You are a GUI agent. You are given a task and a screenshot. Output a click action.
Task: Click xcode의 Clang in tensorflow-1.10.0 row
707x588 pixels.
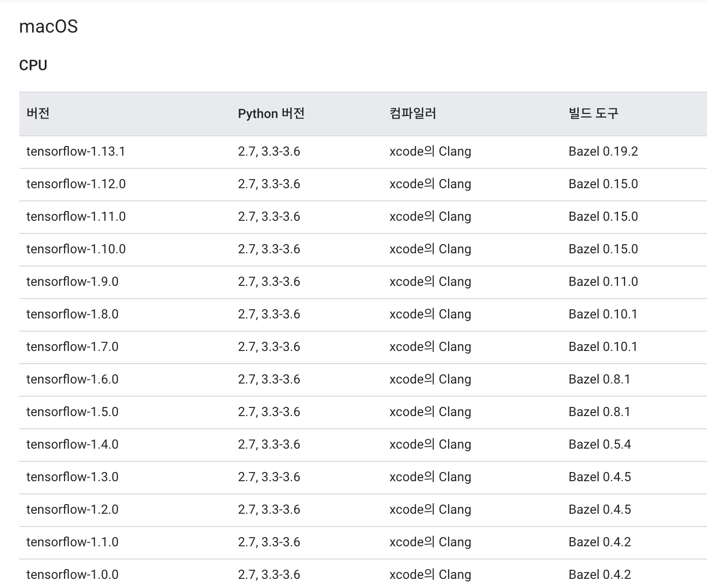tap(430, 249)
